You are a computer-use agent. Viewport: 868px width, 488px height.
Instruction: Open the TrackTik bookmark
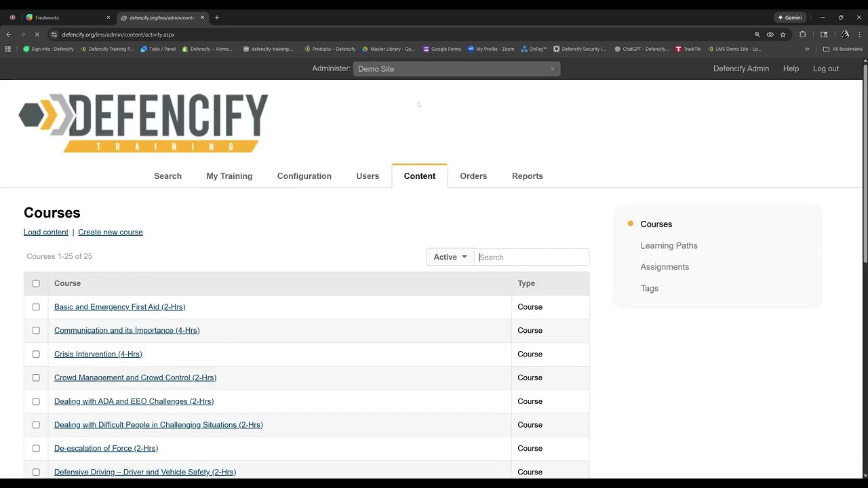click(688, 49)
